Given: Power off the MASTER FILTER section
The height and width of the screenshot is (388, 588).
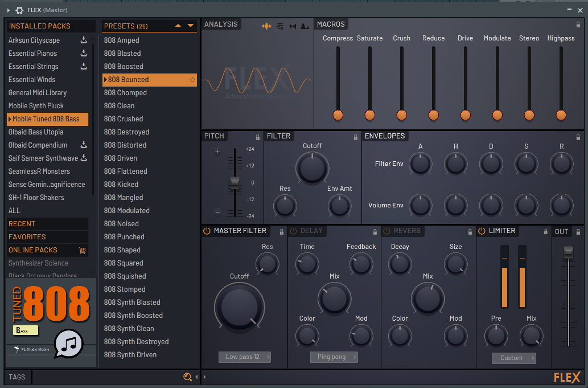Looking at the screenshot, I should point(207,231).
